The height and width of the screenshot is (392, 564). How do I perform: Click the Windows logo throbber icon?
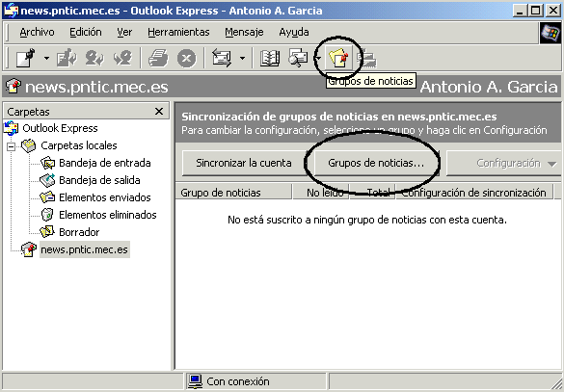tap(551, 33)
